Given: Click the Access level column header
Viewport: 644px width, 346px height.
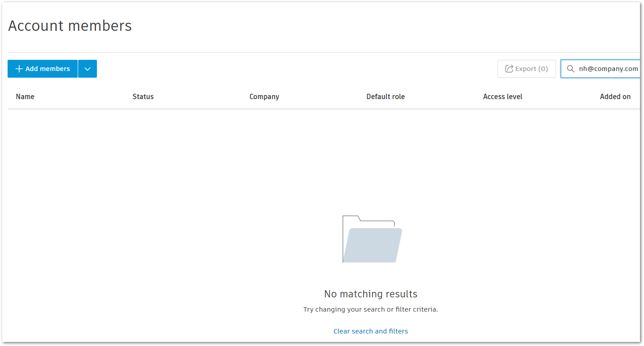Looking at the screenshot, I should click(502, 96).
